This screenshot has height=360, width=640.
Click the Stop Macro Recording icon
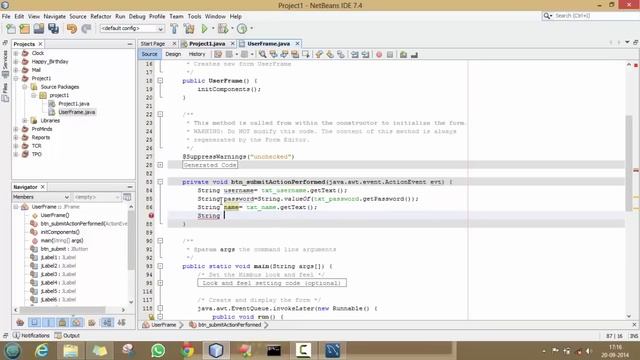click(x=390, y=54)
